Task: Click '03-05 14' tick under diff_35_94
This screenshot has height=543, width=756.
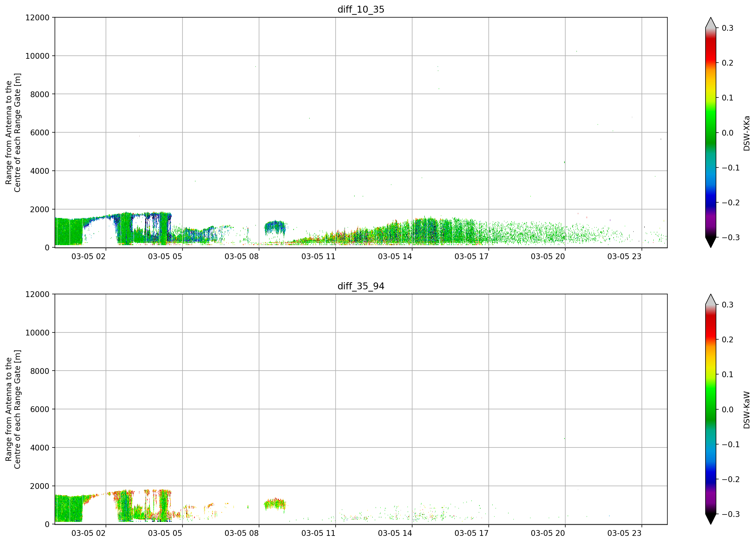Action: coord(395,533)
